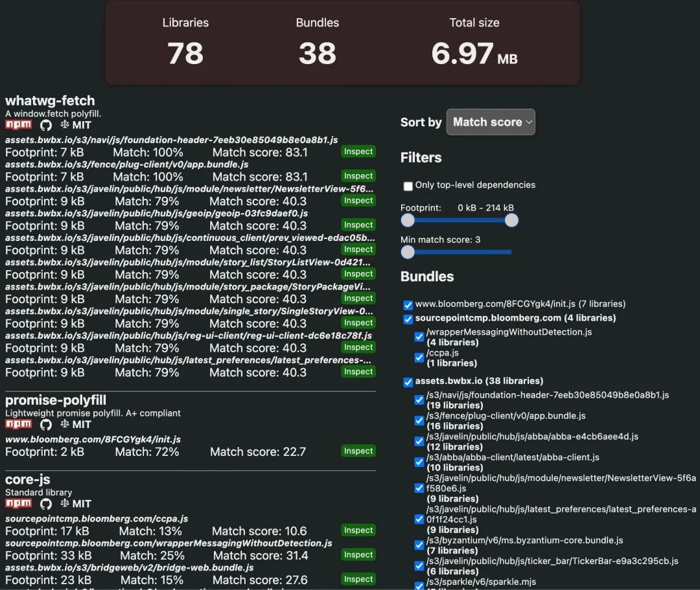
Task: Uncheck NewsletterView-5f6af580e6.js bundle checkbox
Action: tap(419, 488)
